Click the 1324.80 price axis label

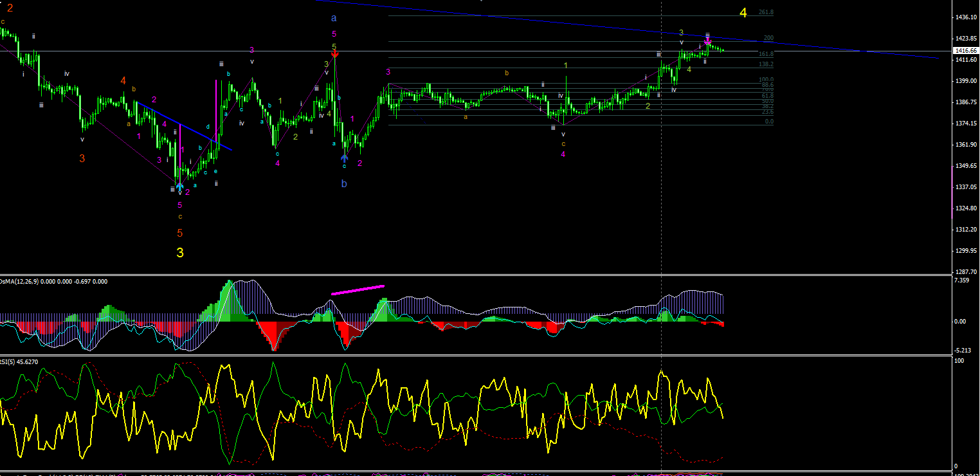[966, 208]
